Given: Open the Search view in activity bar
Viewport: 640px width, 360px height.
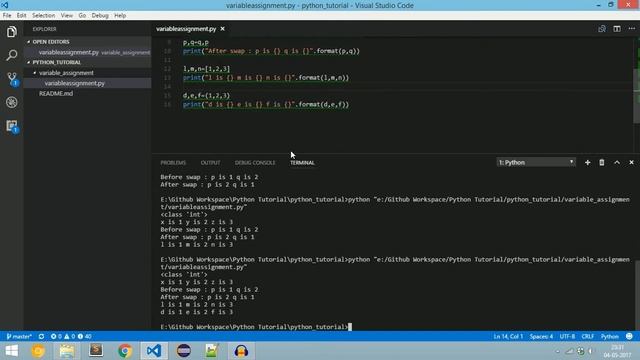Looking at the screenshot, I should tap(11, 55).
